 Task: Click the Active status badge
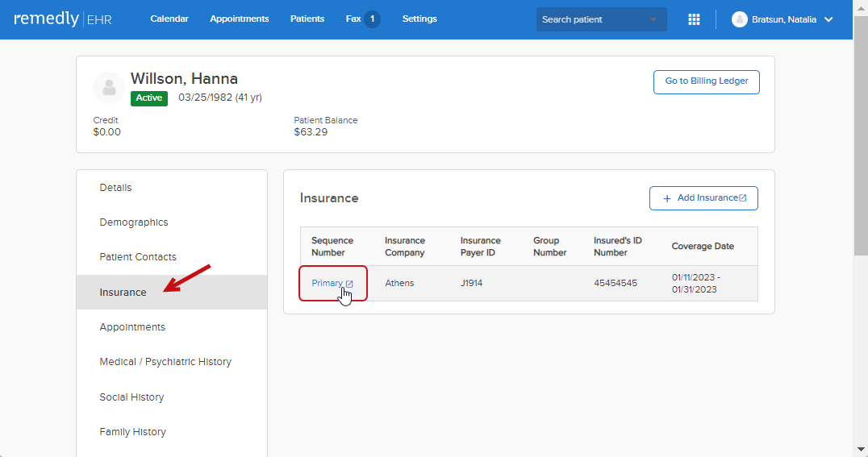pyautogui.click(x=148, y=98)
